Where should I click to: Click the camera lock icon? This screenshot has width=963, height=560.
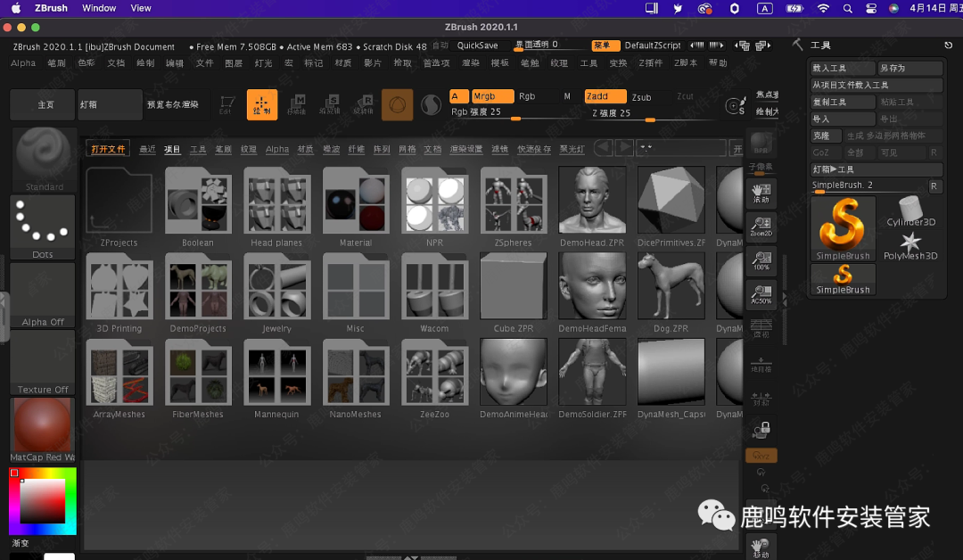(761, 429)
